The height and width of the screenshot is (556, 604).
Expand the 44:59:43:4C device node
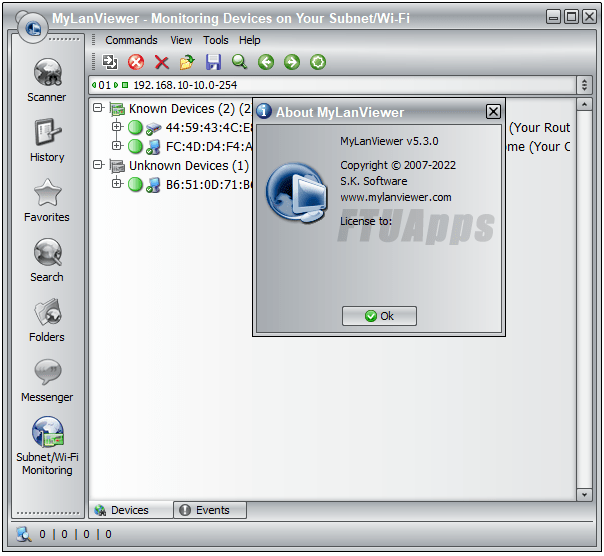[x=116, y=127]
